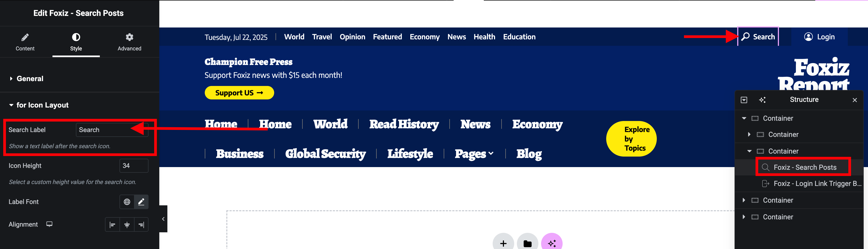
Task: Add new element with plus button
Action: 503,243
